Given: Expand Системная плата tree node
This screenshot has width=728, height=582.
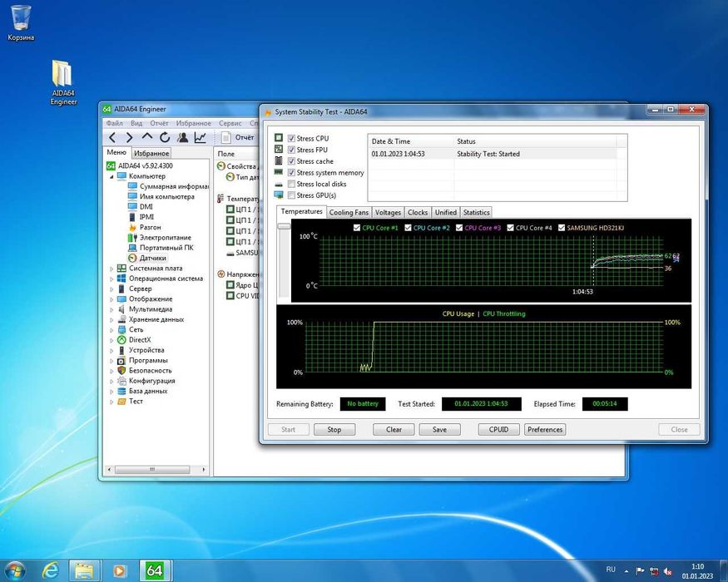Looking at the screenshot, I should (111, 269).
